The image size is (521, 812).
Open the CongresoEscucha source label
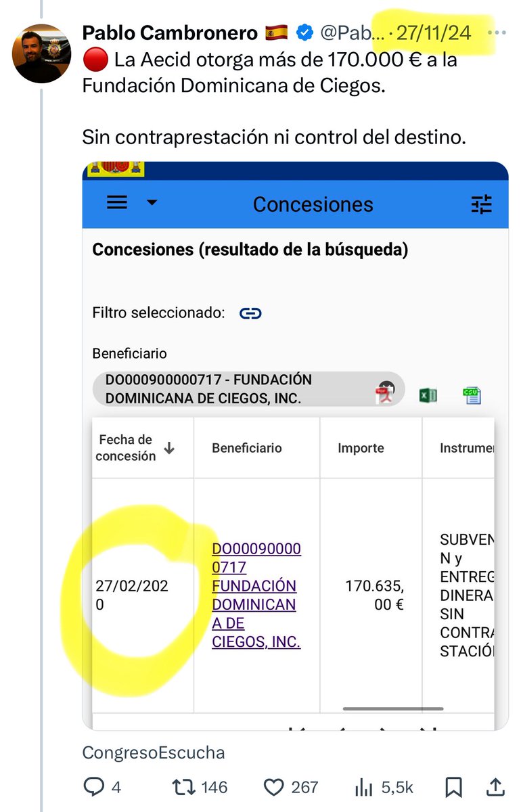coord(154,752)
